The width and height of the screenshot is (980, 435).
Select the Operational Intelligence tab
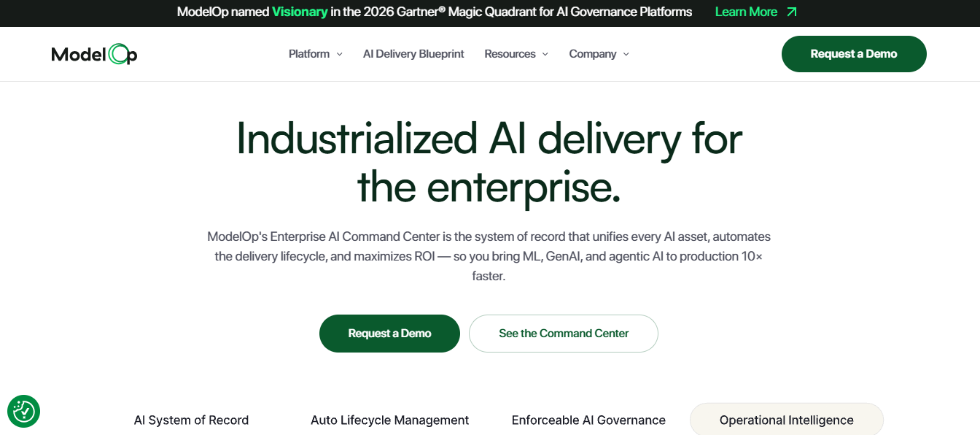point(787,420)
